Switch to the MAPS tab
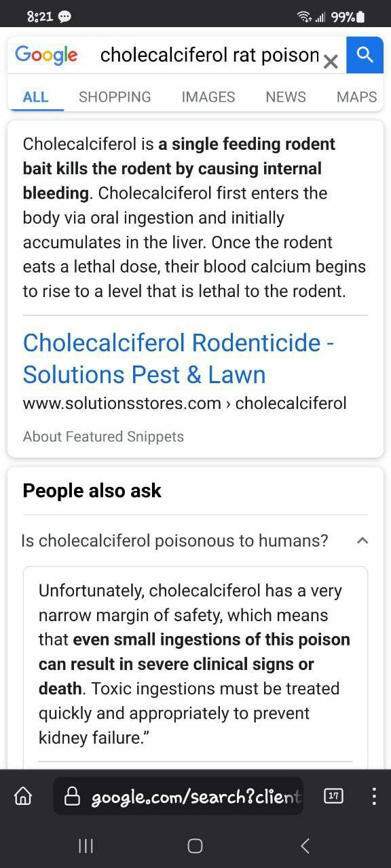The image size is (391, 868). pos(356,97)
